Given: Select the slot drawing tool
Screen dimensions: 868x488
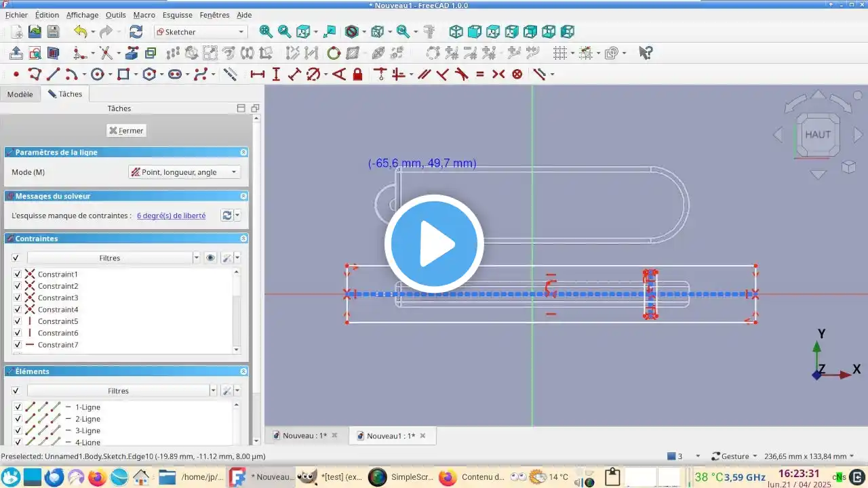Looking at the screenshot, I should (x=174, y=74).
